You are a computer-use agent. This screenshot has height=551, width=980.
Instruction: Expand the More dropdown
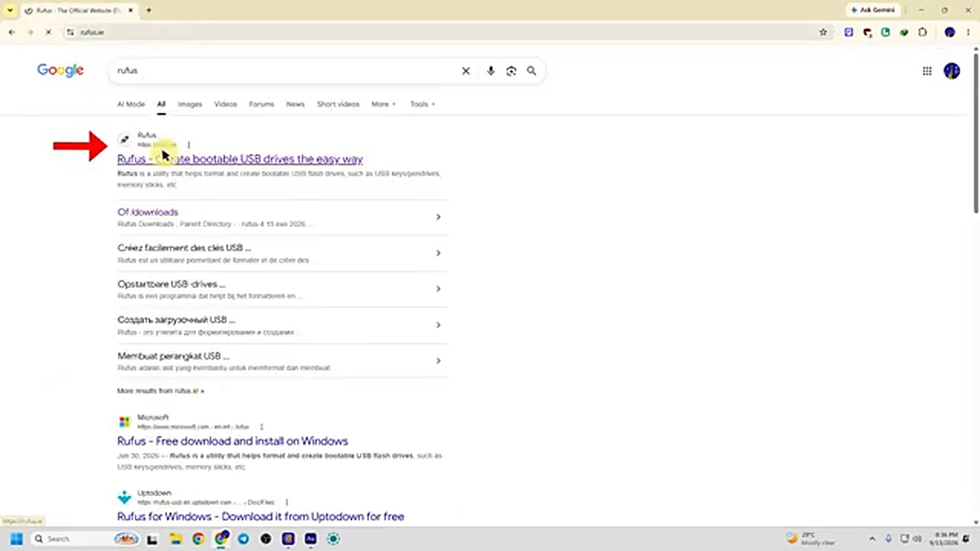coord(384,104)
